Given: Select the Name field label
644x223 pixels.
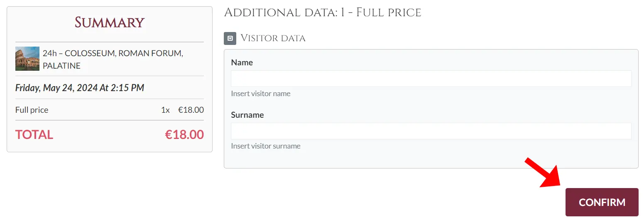Looking at the screenshot, I should [242, 62].
